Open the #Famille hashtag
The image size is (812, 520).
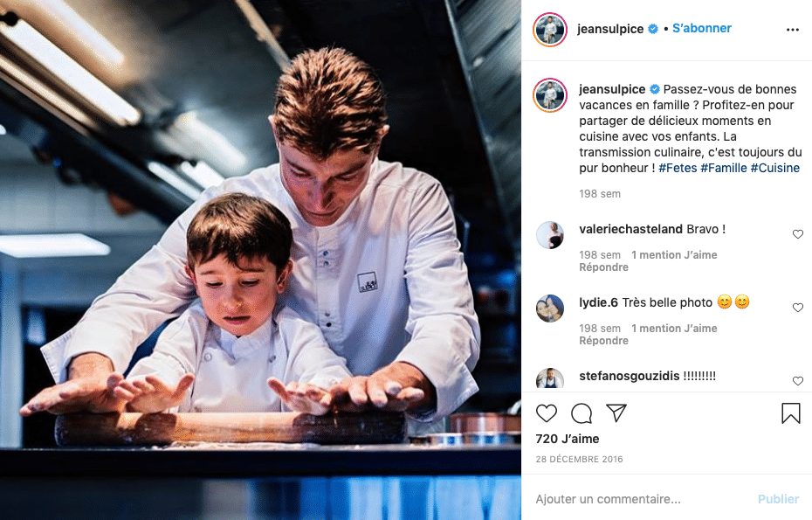724,168
